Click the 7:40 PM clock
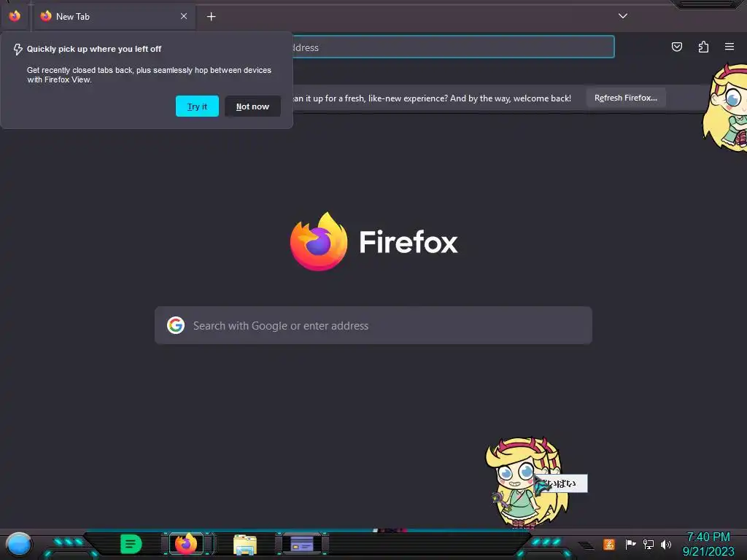Screen dimensions: 747x560 pos(708,537)
